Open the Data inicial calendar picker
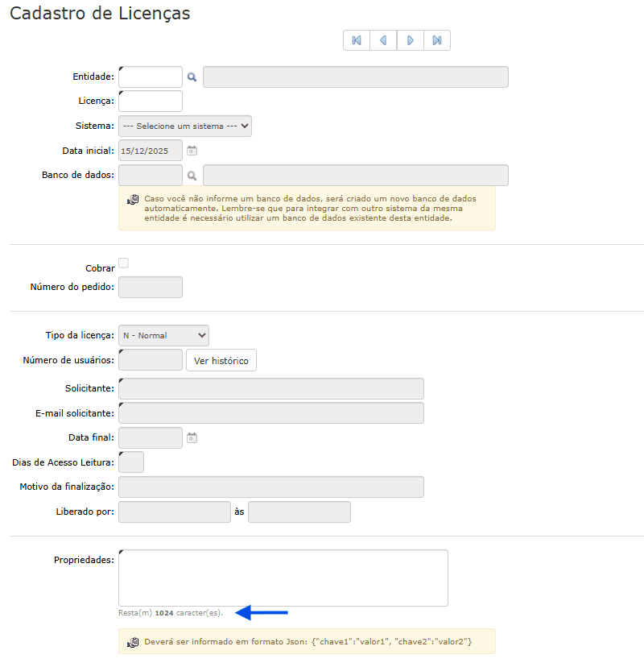 192,151
